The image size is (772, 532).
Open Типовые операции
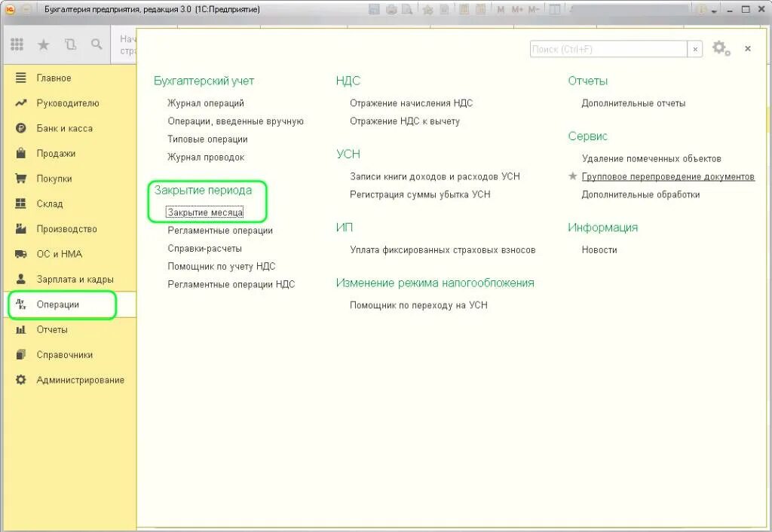[207, 139]
